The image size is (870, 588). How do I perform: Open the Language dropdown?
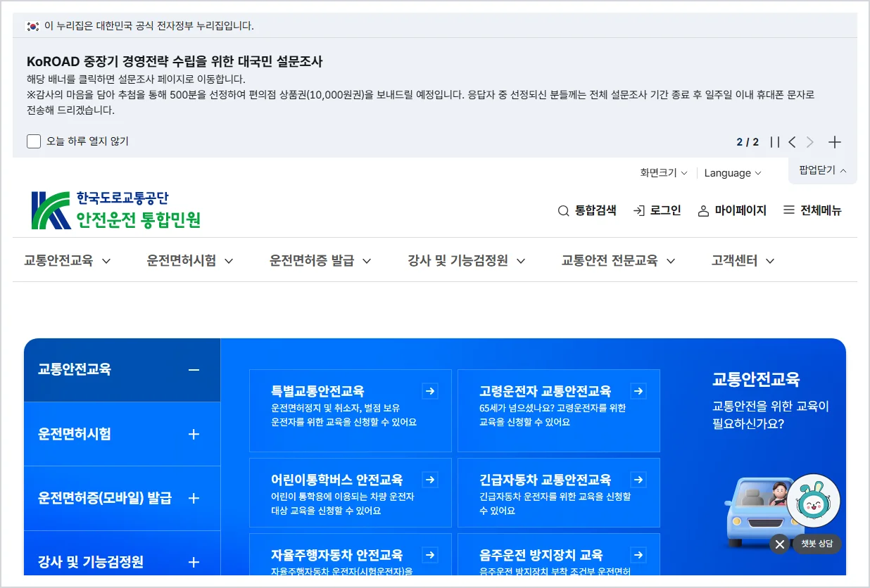(x=733, y=173)
